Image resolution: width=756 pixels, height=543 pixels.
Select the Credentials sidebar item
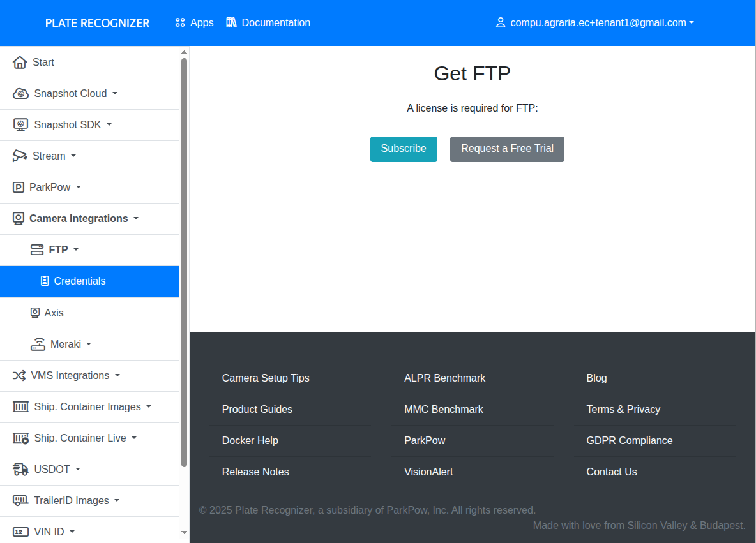(79, 281)
